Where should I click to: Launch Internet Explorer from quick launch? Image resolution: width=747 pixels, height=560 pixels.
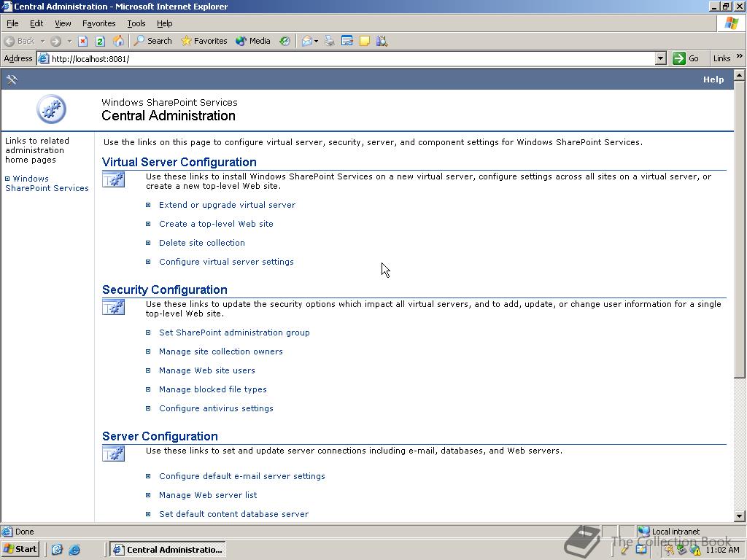point(74,550)
